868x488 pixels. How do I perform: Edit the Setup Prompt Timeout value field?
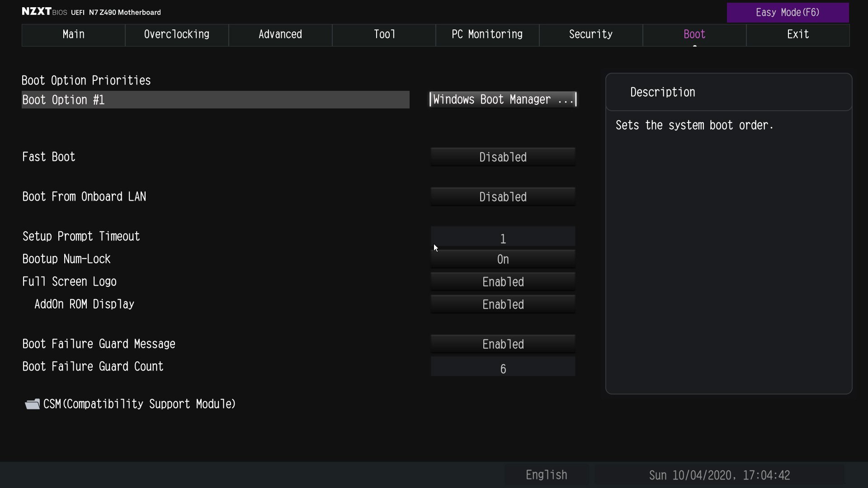point(503,237)
